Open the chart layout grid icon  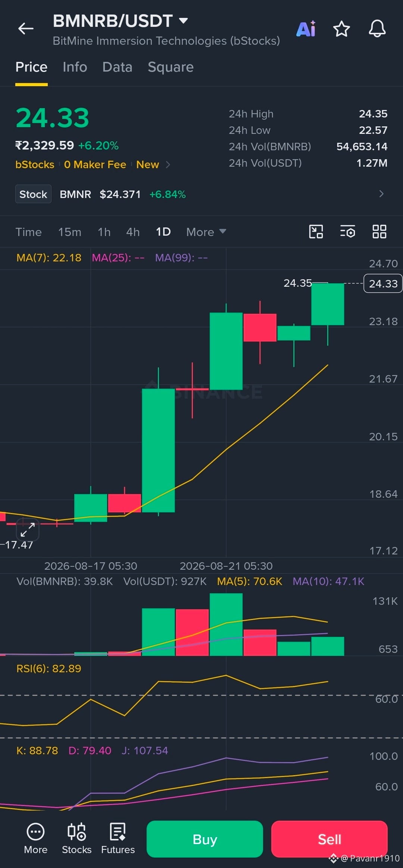[379, 232]
